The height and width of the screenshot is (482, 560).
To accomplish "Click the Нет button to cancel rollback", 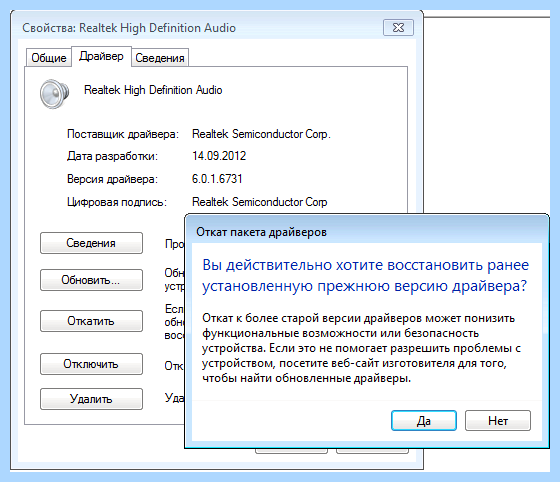I will 498,420.
